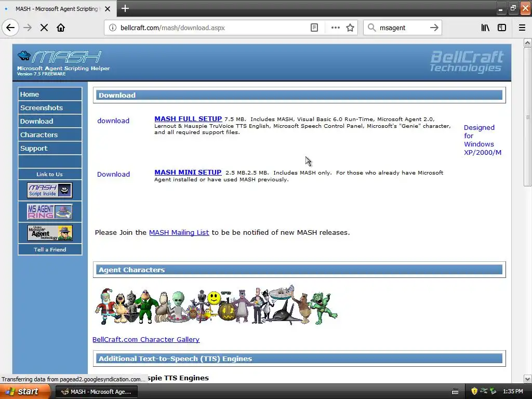Open the MASH MINI SETUP link
Screen dimensions: 532x399
coord(188,172)
